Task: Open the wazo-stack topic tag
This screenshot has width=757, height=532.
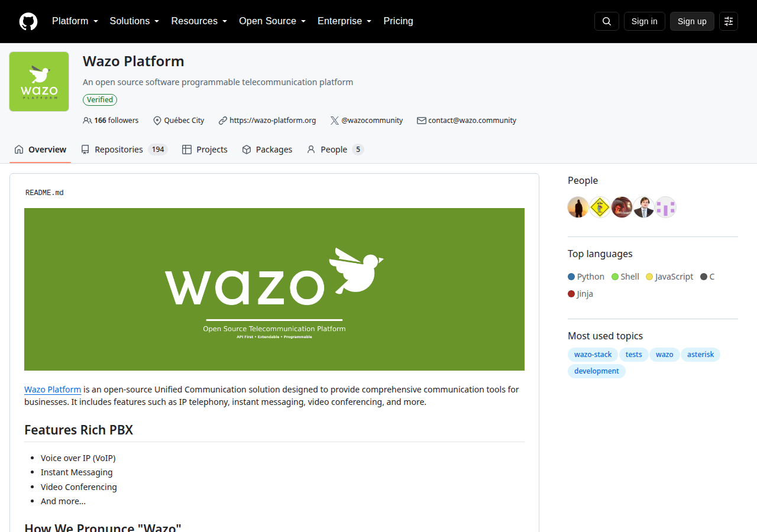Action: tap(593, 355)
